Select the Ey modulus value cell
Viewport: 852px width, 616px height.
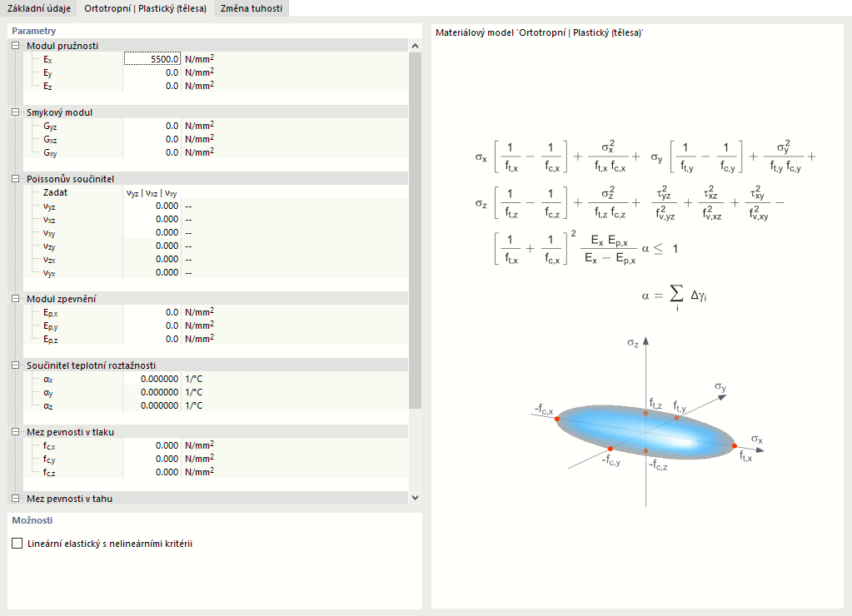pos(152,72)
